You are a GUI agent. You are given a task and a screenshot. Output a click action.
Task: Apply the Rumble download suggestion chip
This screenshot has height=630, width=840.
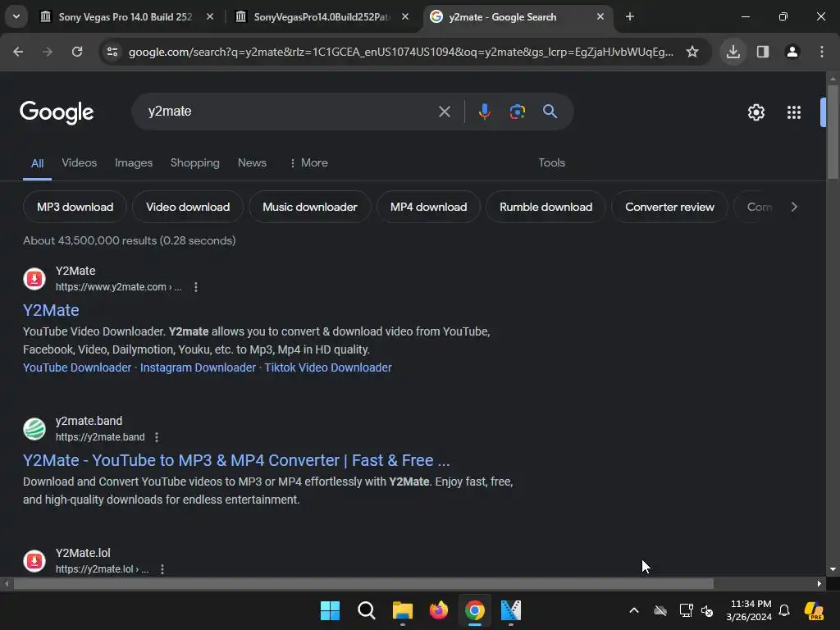point(546,207)
